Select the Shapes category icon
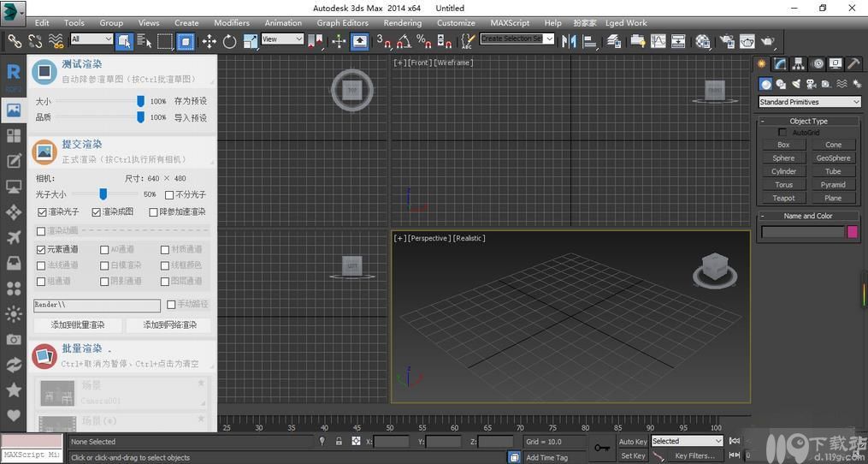The image size is (868, 464). pyautogui.click(x=781, y=84)
